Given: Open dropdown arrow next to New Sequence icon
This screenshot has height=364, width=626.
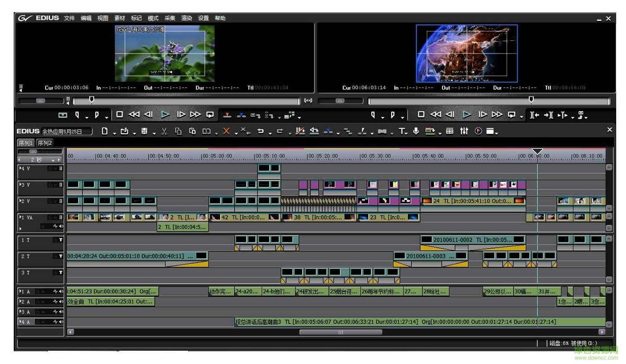Looking at the screenshot, I should click(x=114, y=134).
